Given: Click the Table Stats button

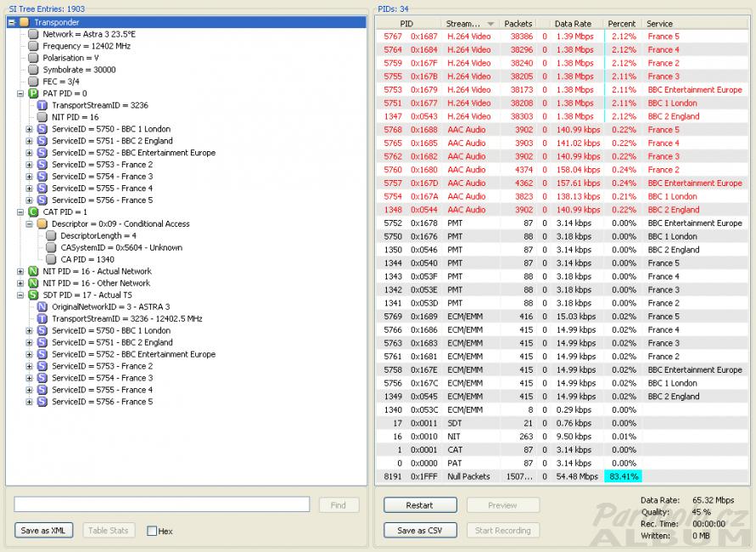Looking at the screenshot, I should [x=109, y=530].
